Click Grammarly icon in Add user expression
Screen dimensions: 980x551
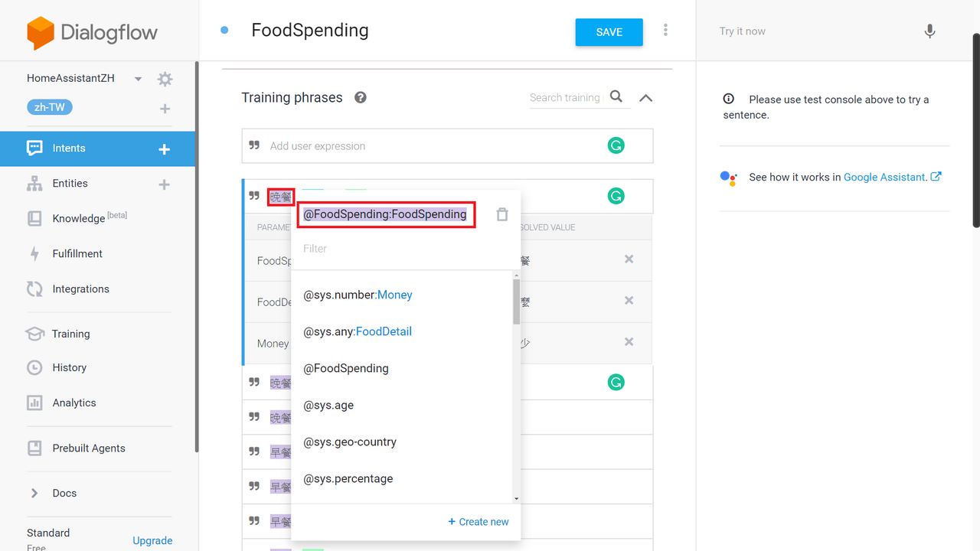tap(616, 145)
